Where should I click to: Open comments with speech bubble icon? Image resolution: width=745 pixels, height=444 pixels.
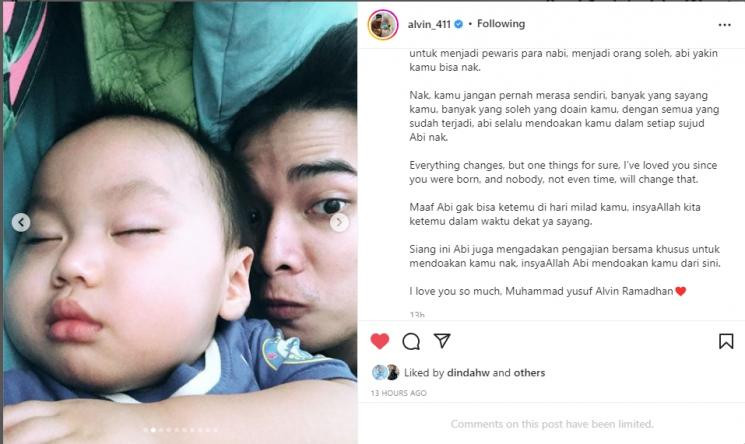coord(411,341)
